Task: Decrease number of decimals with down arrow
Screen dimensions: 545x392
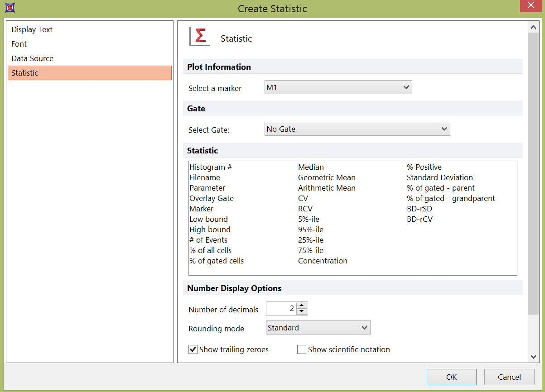Action: tap(302, 311)
